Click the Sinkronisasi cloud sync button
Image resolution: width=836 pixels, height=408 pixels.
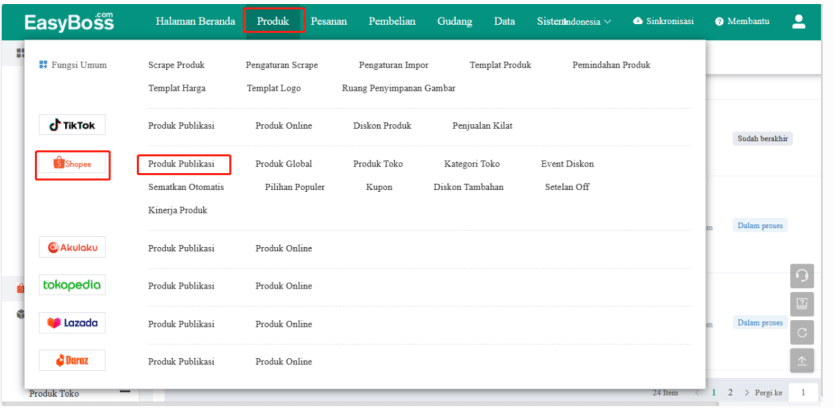[663, 21]
